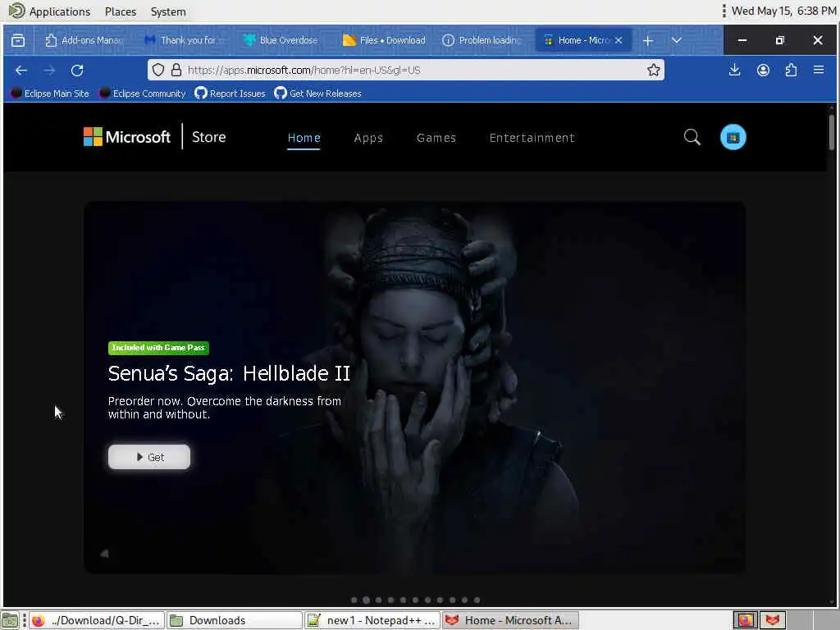Select the Home nav item
This screenshot has height=630, width=840.
coord(304,138)
